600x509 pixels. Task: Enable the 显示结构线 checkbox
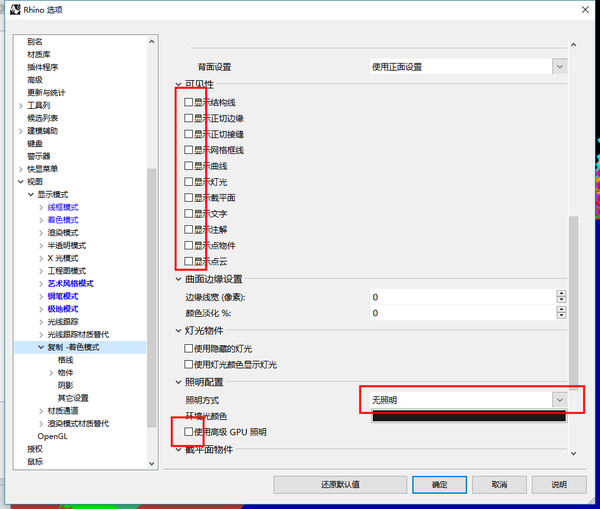188,102
